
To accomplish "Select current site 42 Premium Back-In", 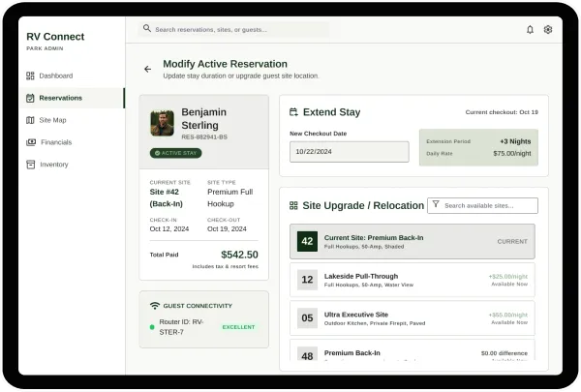I will pyautogui.click(x=413, y=241).
